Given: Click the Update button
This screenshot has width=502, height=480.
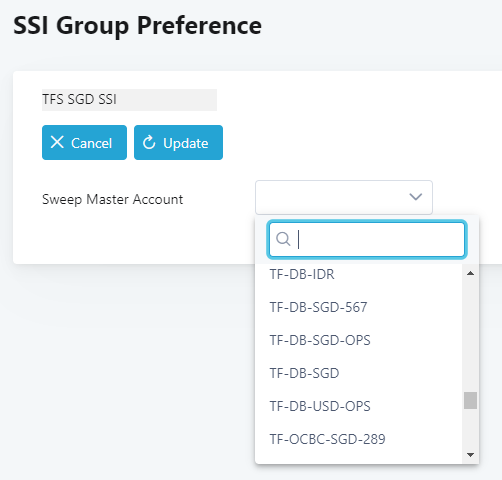Looking at the screenshot, I should (178, 143).
